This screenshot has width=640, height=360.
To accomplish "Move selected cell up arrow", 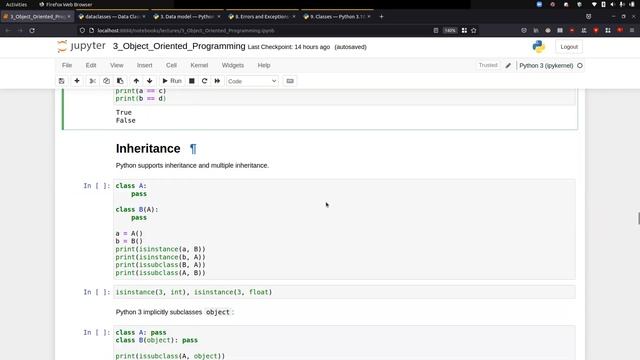I will 136,81.
